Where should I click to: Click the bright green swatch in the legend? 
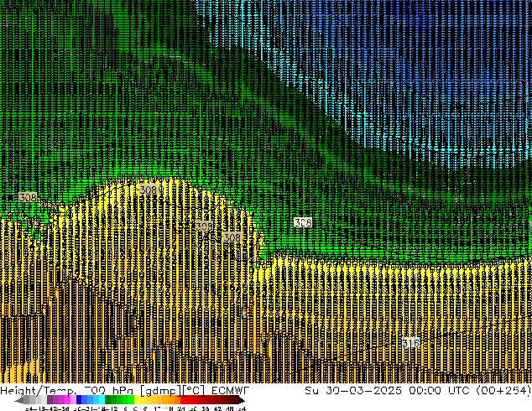coord(131,400)
